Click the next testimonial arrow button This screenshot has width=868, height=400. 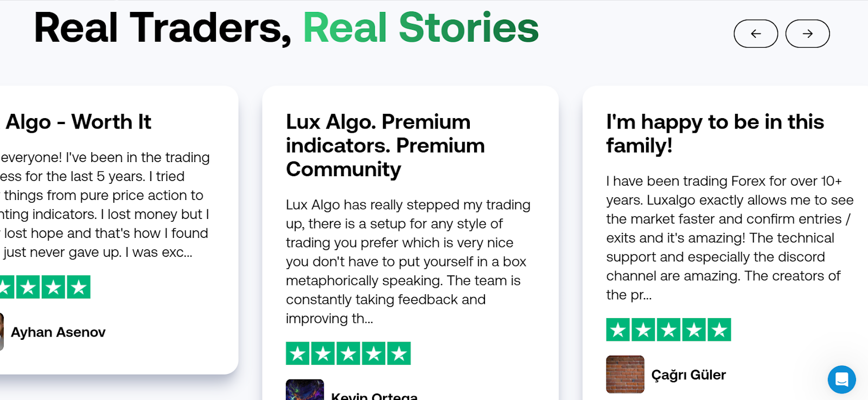[807, 34]
